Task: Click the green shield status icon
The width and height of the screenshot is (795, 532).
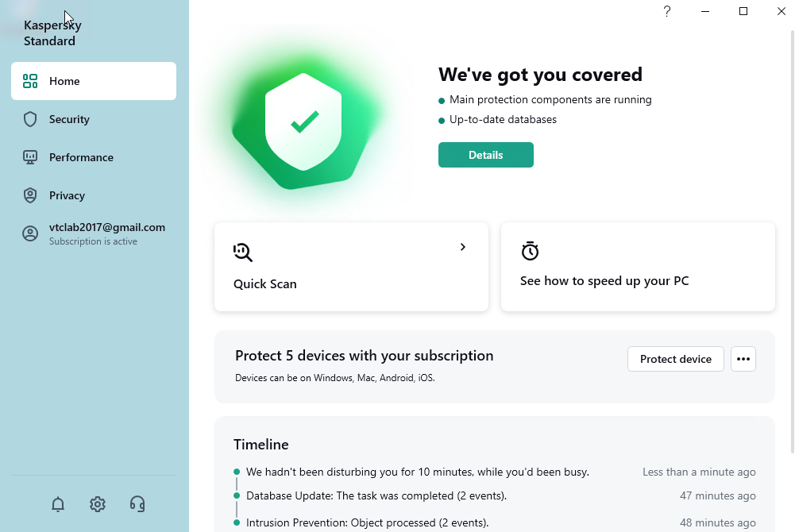Action: pos(303,121)
